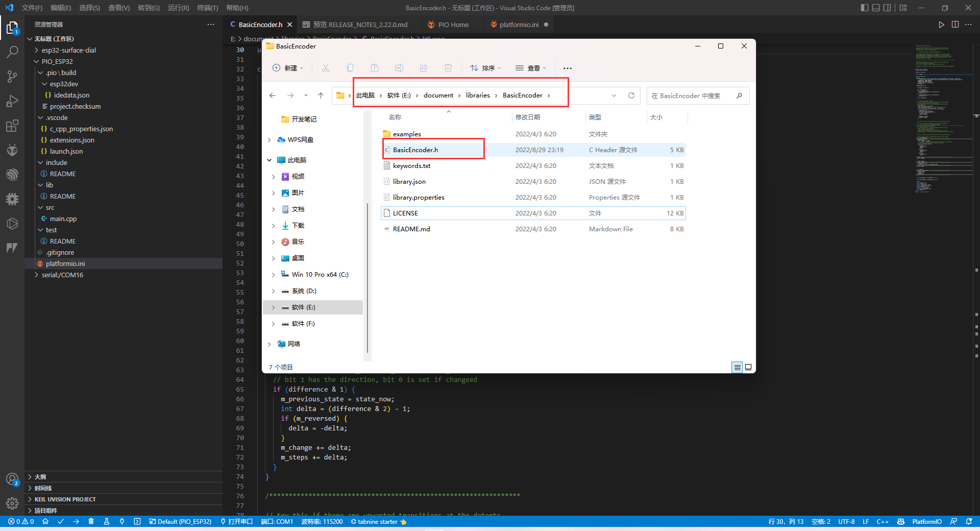Click the Refresh icon beside the address bar

[x=631, y=95]
